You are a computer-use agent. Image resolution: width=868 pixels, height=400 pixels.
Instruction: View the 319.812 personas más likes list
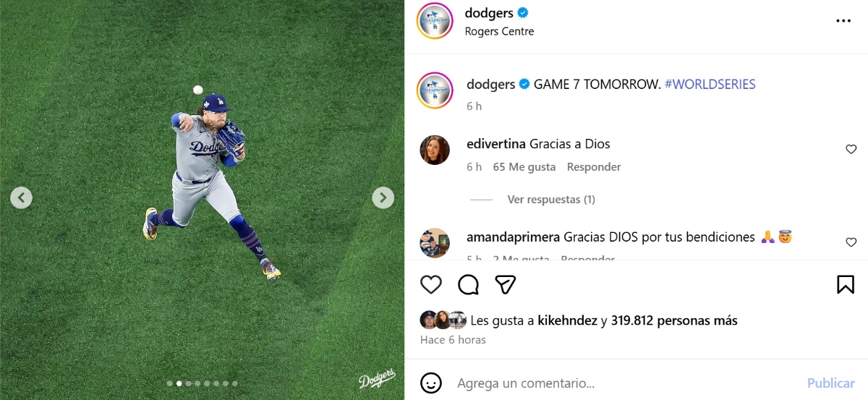674,320
